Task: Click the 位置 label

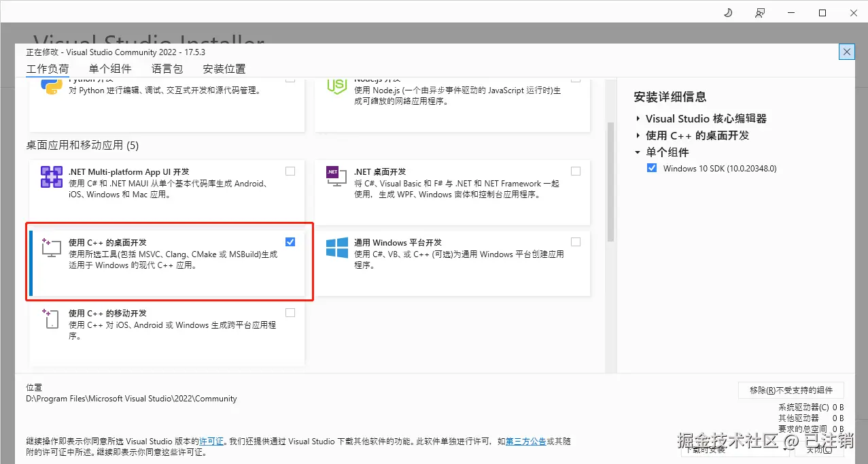Action: click(x=34, y=387)
